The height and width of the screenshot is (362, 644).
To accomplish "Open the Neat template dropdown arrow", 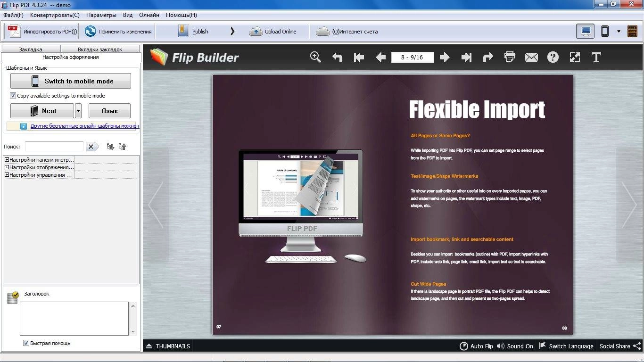I will pos(78,111).
